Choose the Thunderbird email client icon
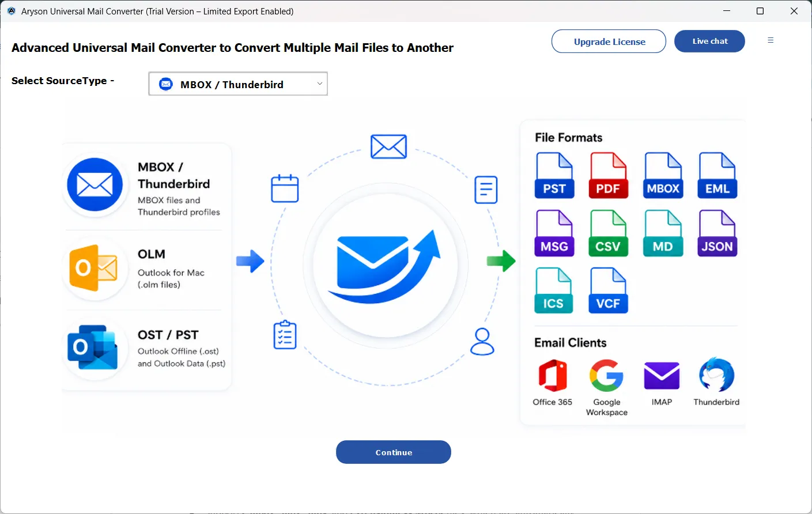This screenshot has width=812, height=514. 716,375
